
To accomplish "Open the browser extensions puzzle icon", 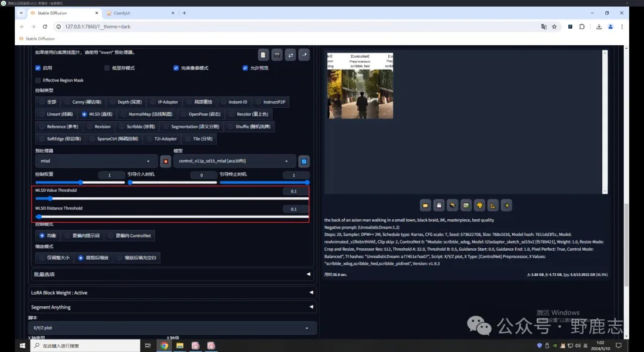I will [x=582, y=27].
